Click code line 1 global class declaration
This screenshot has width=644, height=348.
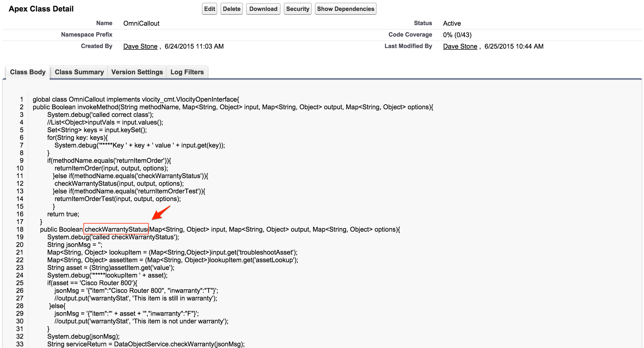136,99
